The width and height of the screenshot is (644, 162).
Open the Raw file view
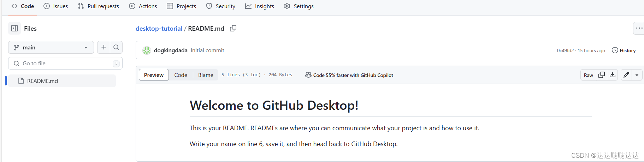click(x=588, y=75)
